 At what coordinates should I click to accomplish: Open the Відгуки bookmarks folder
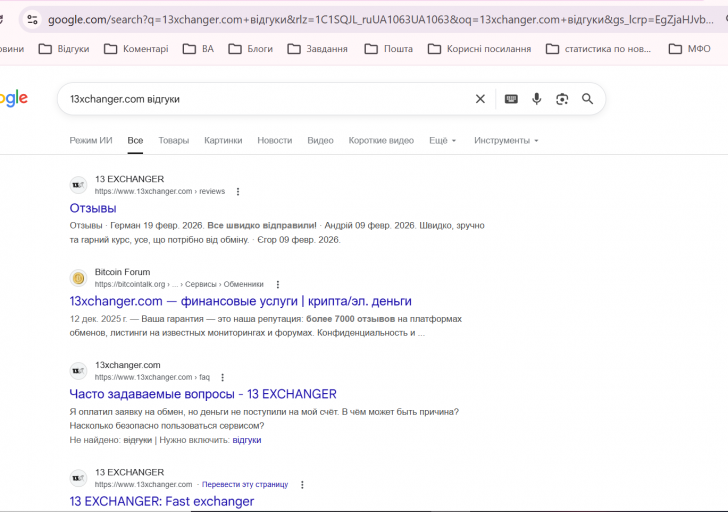point(64,49)
